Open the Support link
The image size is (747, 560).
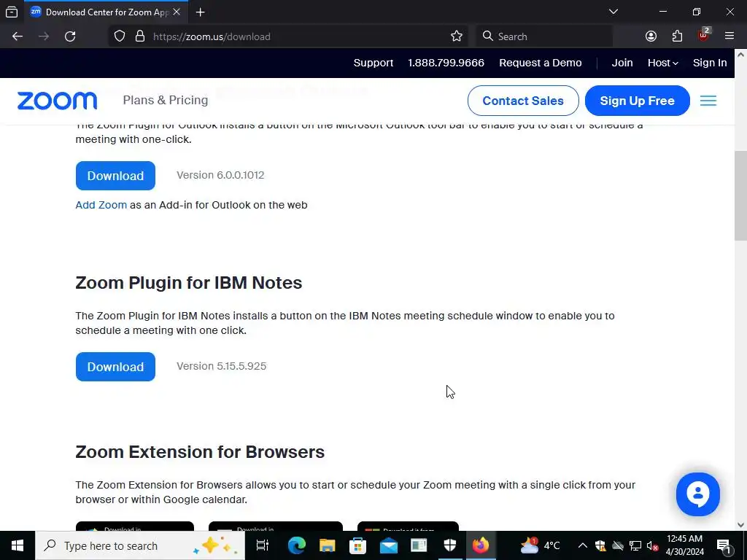click(373, 63)
